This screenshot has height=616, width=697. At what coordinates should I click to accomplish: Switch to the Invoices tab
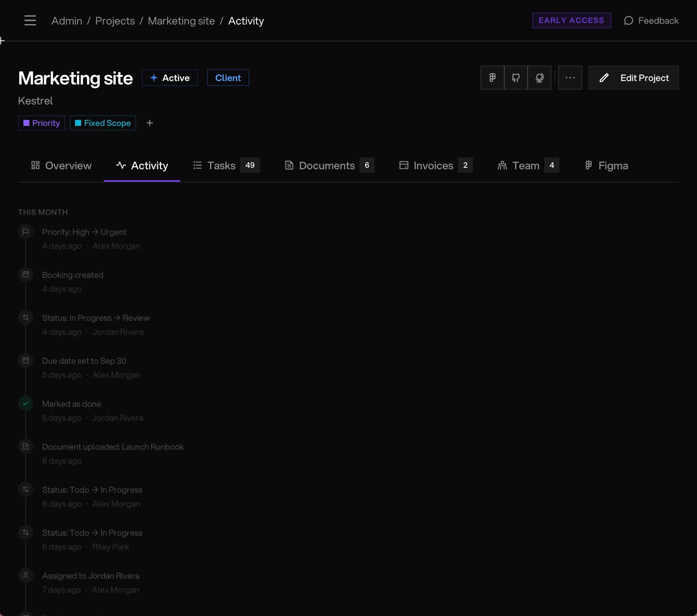pyautogui.click(x=436, y=165)
